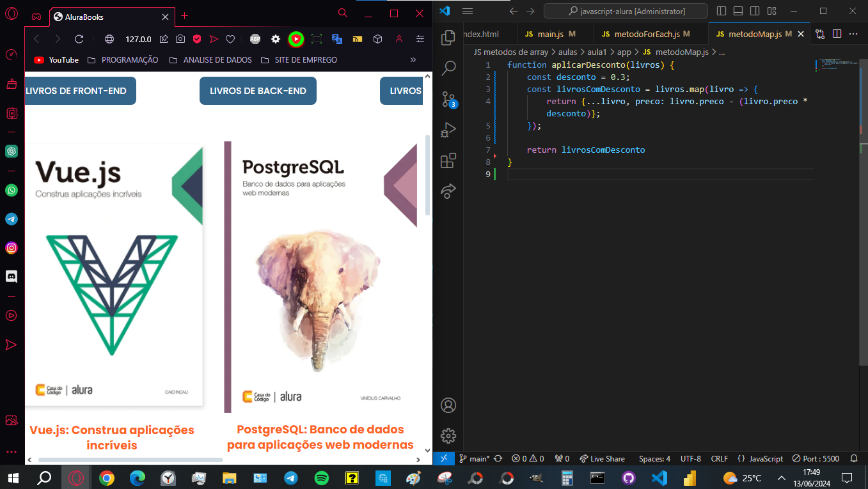This screenshot has height=489, width=868.
Task: Click the PostgreSQL book cover
Action: coord(320,277)
